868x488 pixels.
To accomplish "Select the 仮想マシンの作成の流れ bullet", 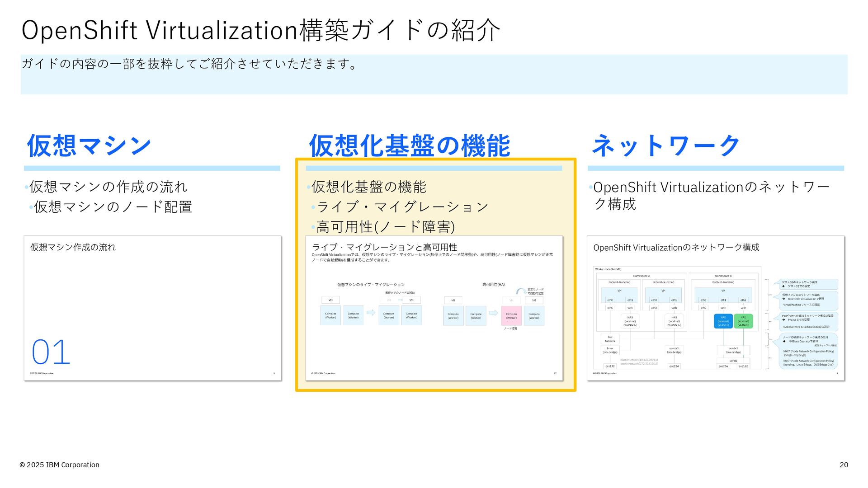I will pyautogui.click(x=108, y=187).
